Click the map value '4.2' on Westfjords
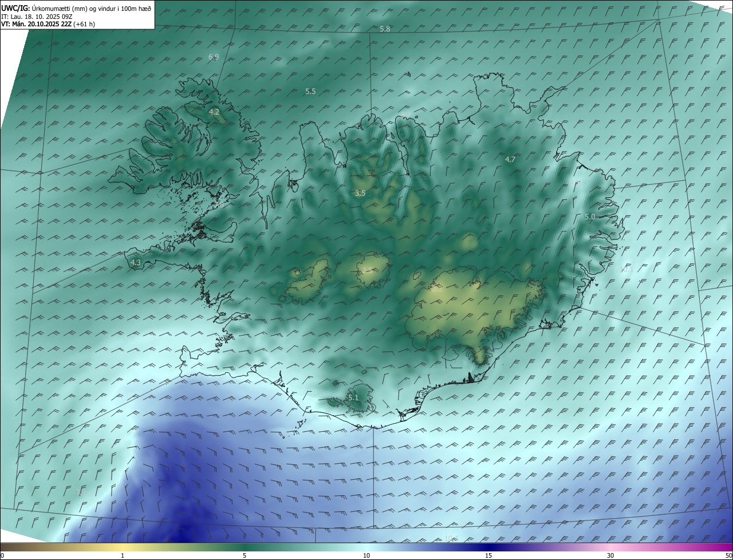733x560 pixels. (214, 112)
